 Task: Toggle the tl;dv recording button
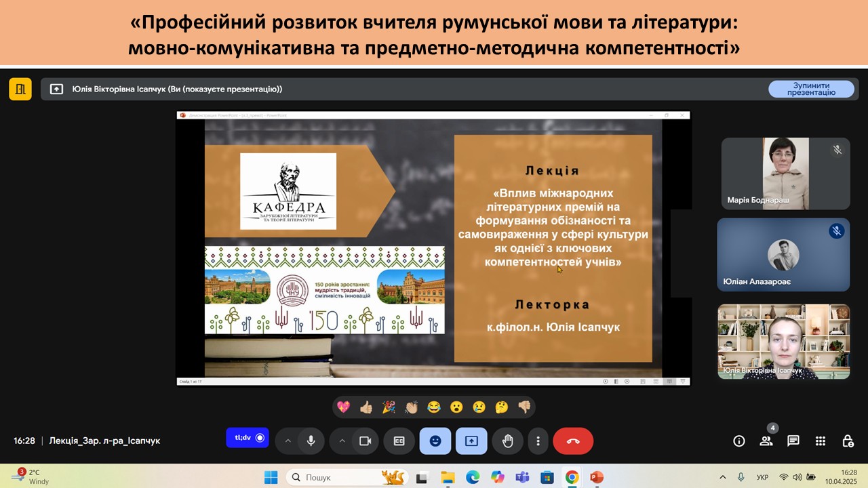click(x=248, y=438)
